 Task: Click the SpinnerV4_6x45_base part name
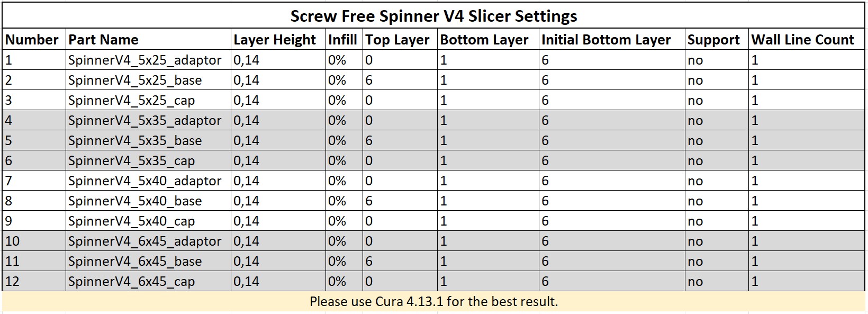[x=135, y=262]
